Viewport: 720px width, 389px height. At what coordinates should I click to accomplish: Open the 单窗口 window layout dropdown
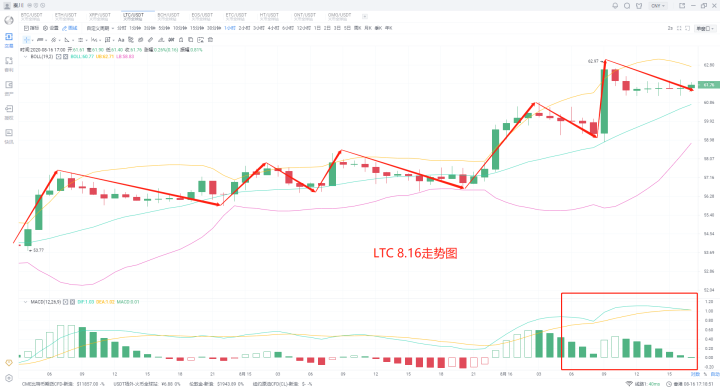[x=704, y=28]
